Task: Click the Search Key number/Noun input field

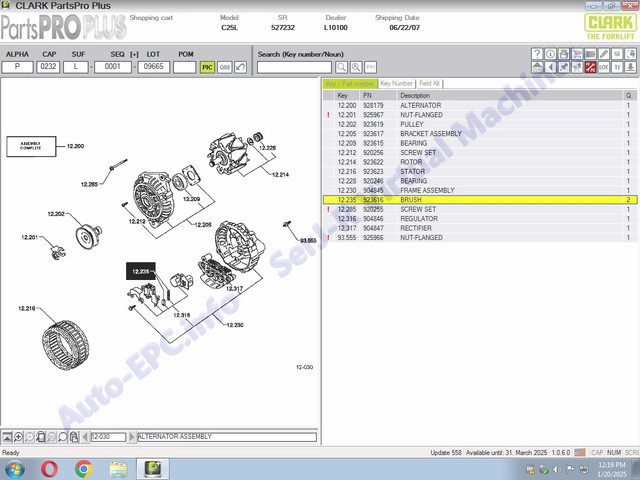Action: (x=294, y=67)
